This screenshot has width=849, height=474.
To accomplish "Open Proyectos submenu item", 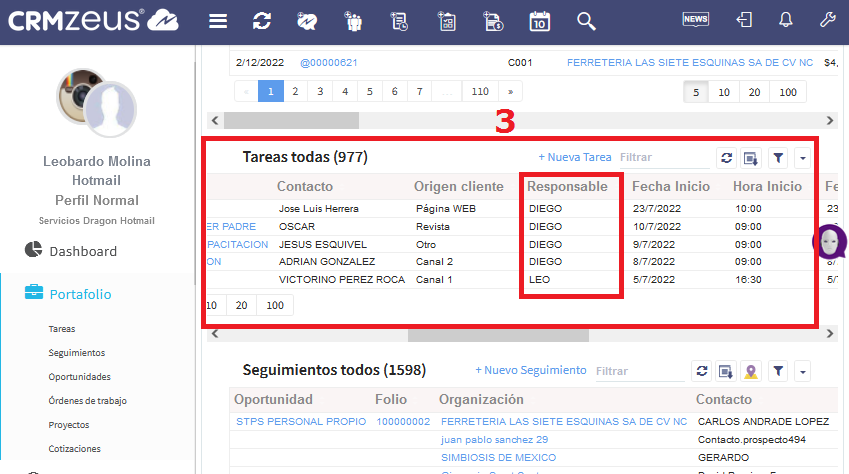I will (x=69, y=425).
